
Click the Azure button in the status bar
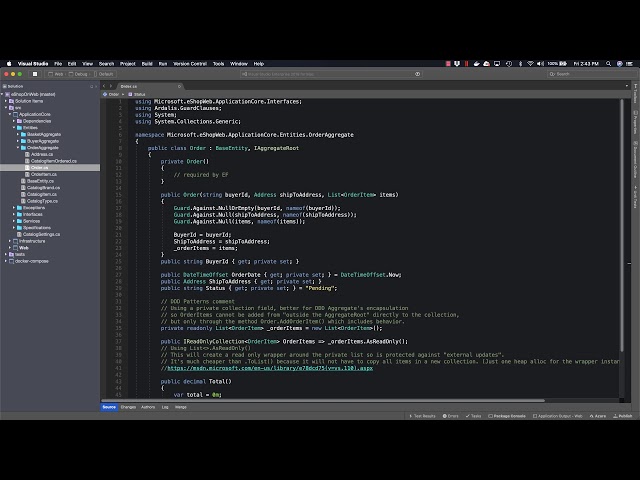click(x=598, y=416)
